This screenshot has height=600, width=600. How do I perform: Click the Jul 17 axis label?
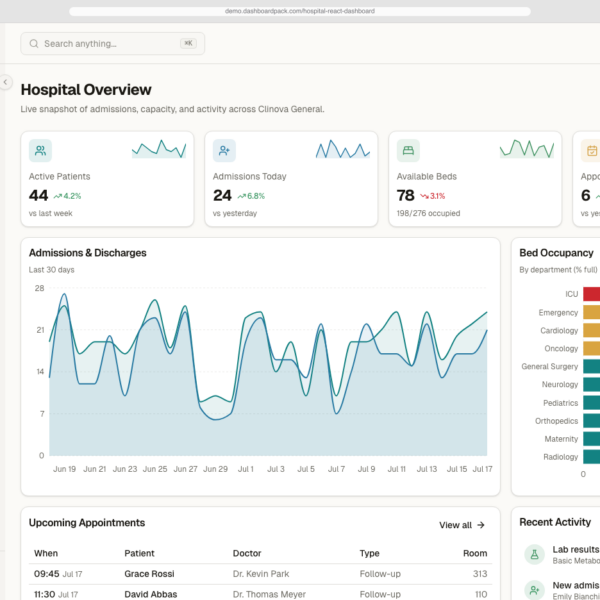click(x=483, y=469)
